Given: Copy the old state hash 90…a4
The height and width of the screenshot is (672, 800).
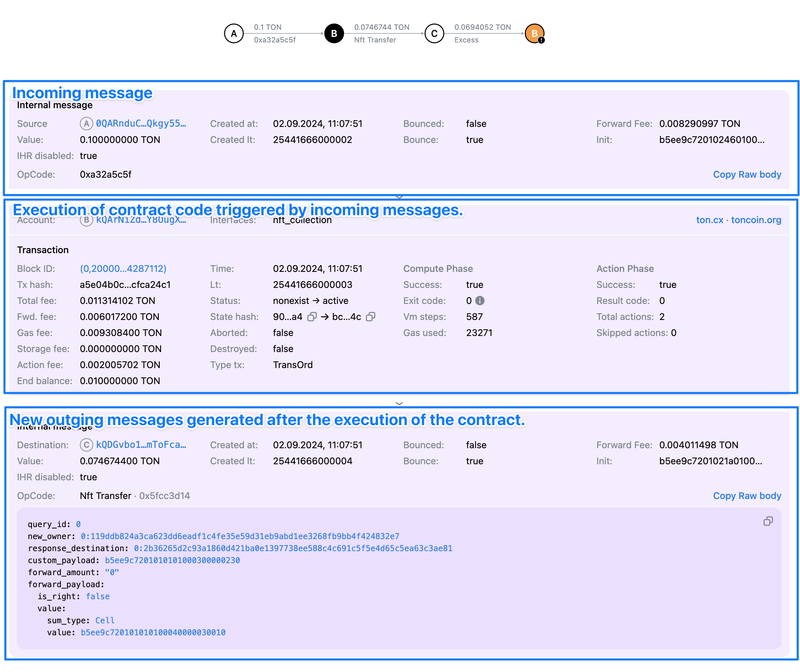Looking at the screenshot, I should click(312, 317).
